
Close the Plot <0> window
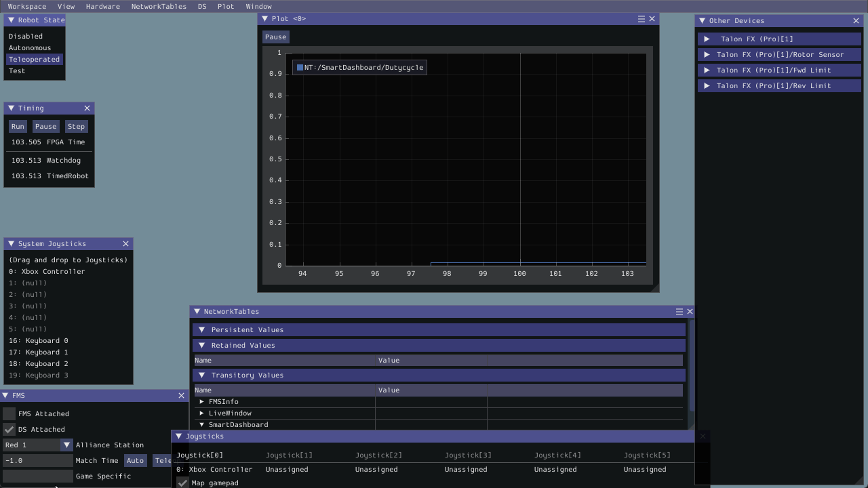652,19
